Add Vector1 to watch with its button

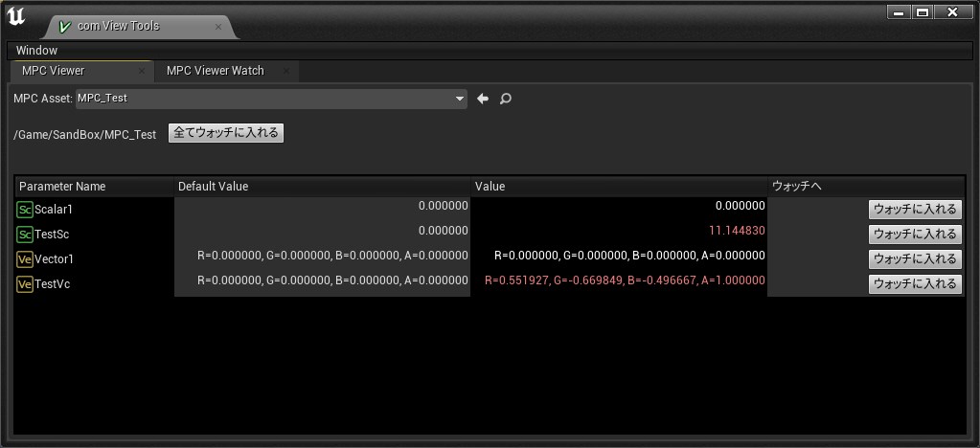click(915, 259)
